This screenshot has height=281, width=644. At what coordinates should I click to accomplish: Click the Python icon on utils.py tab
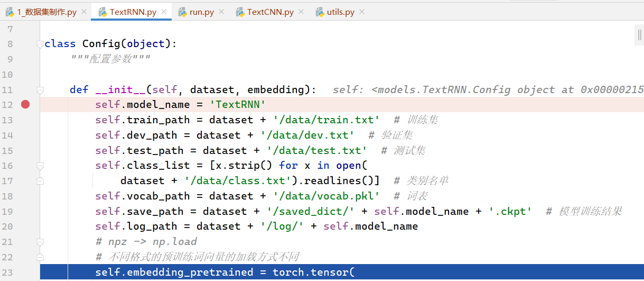point(320,12)
